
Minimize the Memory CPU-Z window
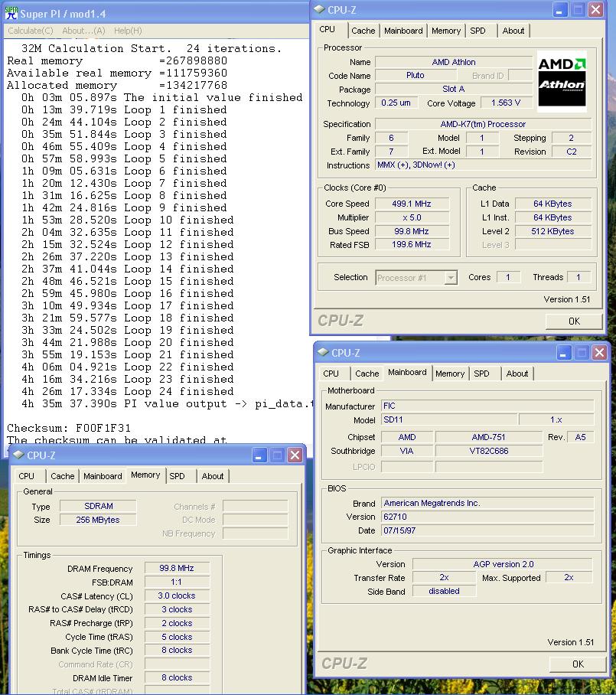coord(259,455)
